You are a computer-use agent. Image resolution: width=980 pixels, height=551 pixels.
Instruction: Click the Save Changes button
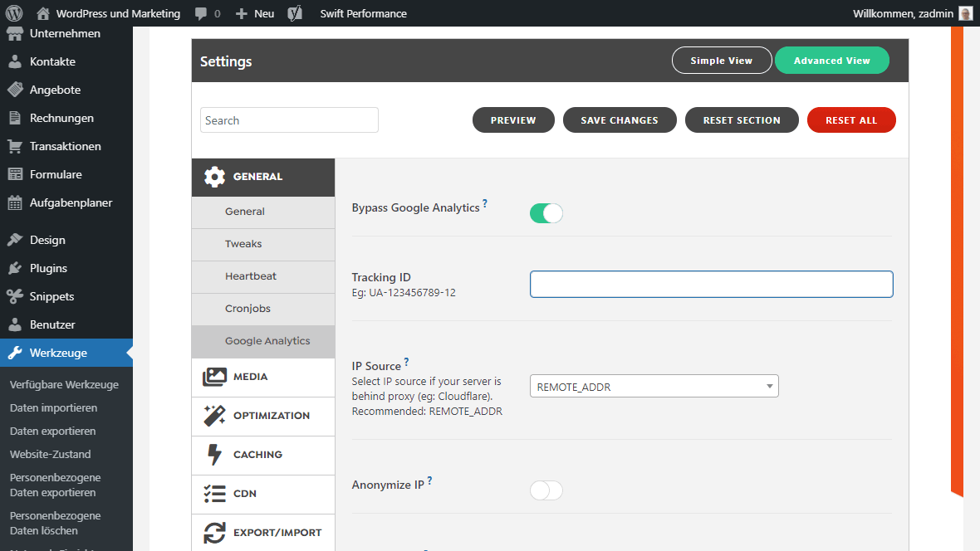pos(620,120)
